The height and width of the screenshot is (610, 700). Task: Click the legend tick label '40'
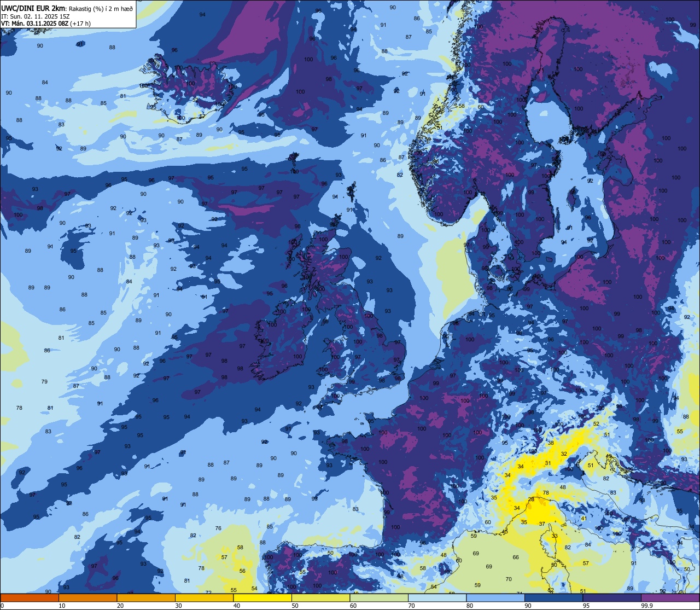pos(237,606)
